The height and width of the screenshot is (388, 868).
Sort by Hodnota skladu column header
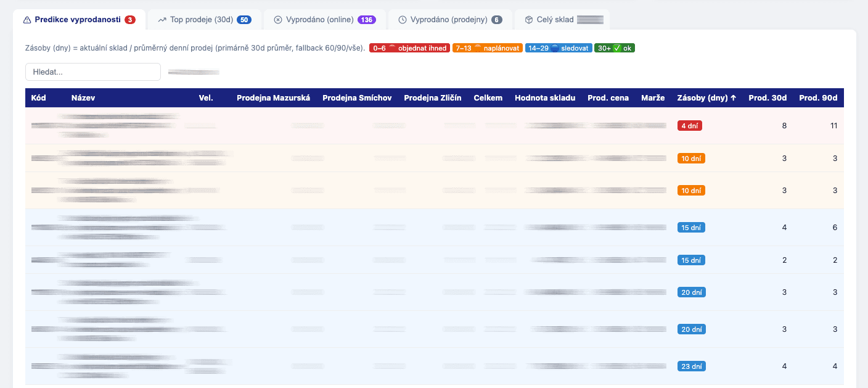point(545,98)
